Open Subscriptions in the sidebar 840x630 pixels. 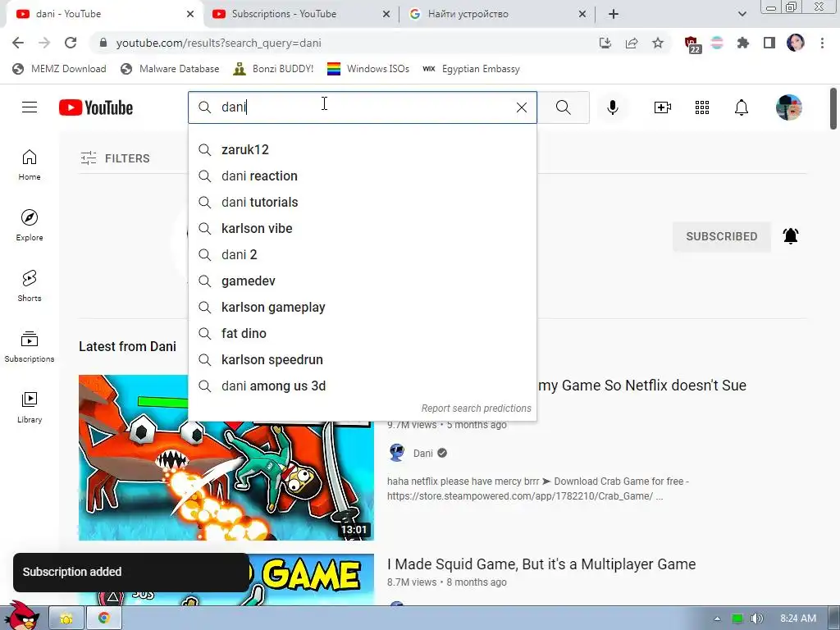[30, 346]
